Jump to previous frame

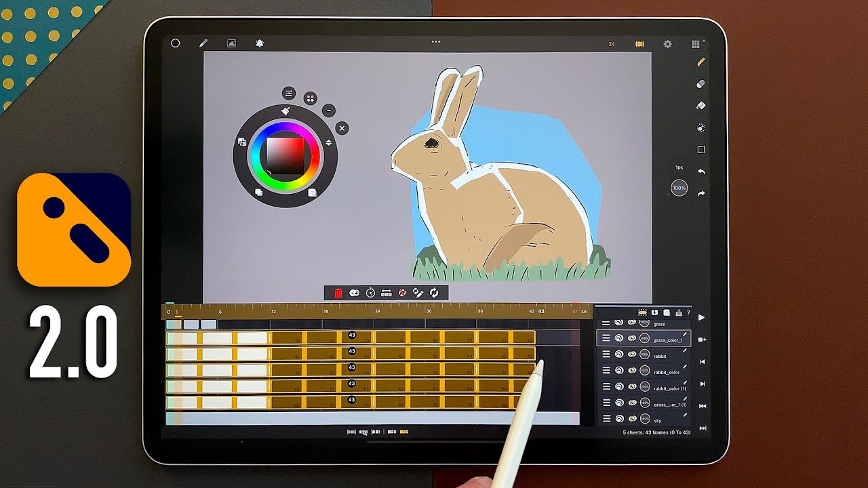(702, 362)
